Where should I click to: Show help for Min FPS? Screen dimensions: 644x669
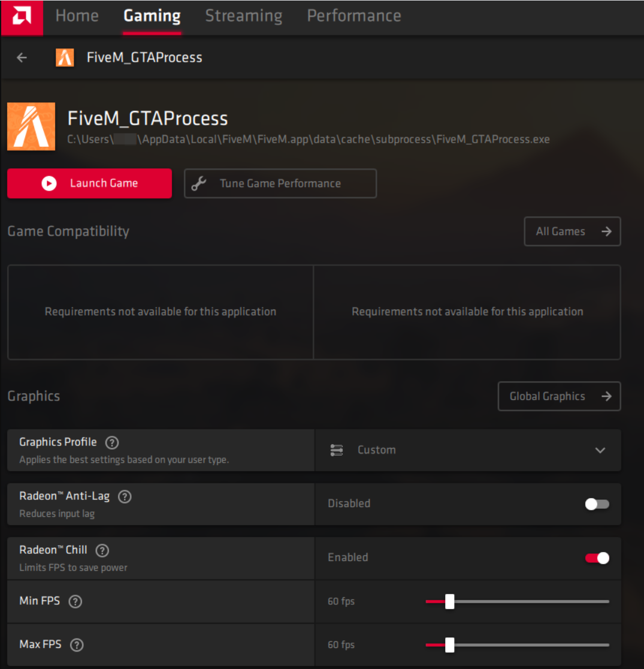click(x=75, y=601)
